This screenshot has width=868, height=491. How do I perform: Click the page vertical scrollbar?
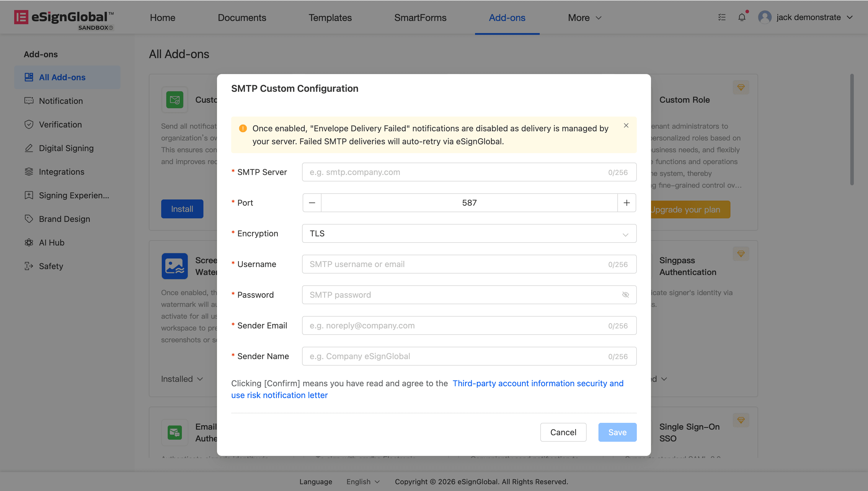click(x=851, y=130)
